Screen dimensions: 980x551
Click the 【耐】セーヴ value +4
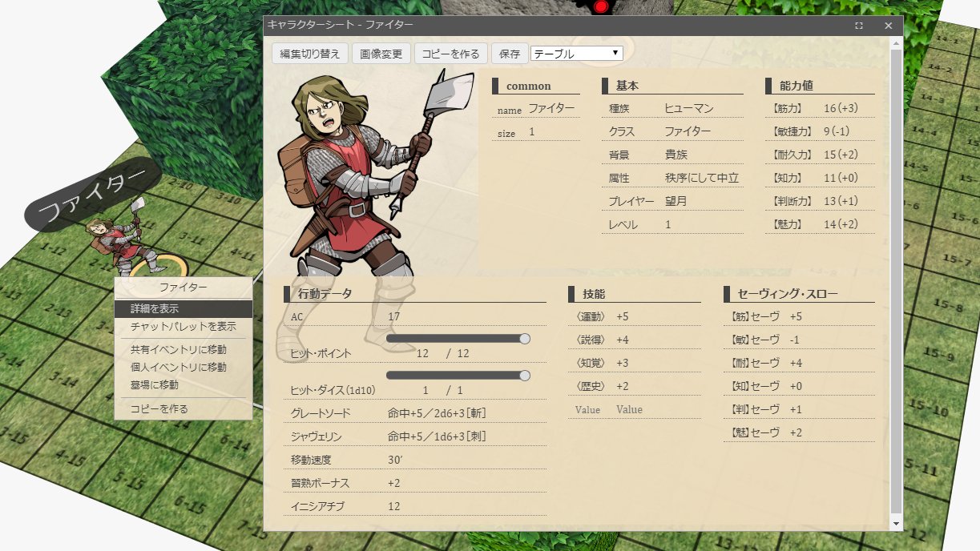[x=796, y=363]
